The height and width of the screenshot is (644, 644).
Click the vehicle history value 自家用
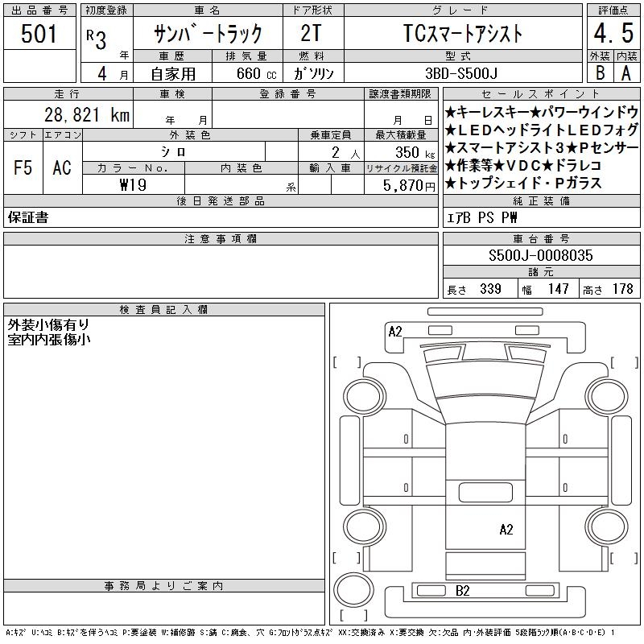(173, 74)
